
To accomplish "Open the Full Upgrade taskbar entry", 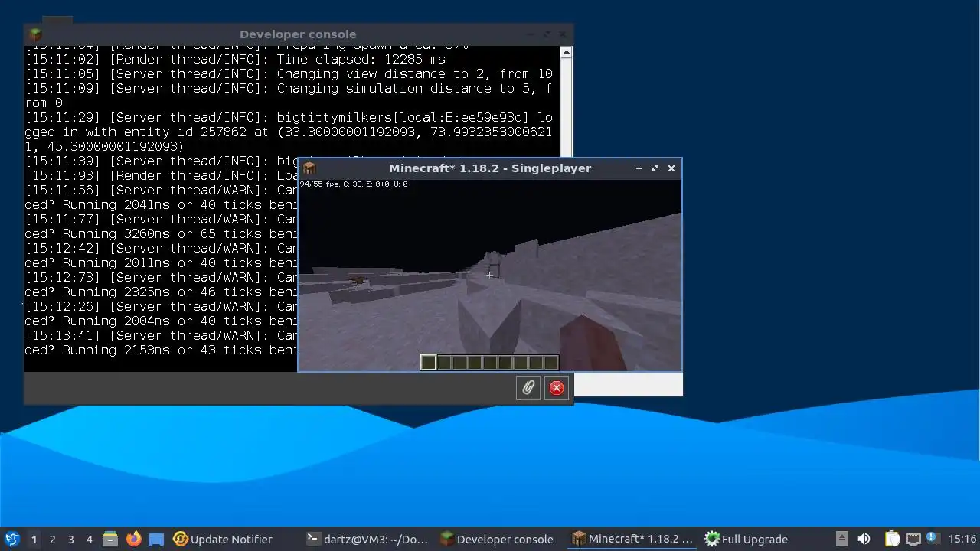I will pyautogui.click(x=746, y=539).
